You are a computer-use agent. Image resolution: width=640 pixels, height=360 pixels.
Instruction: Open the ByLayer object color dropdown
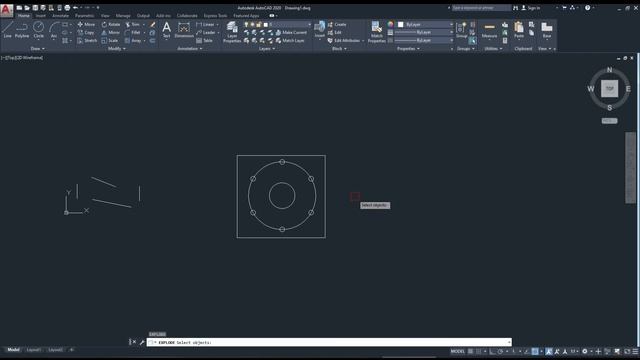coord(425,24)
